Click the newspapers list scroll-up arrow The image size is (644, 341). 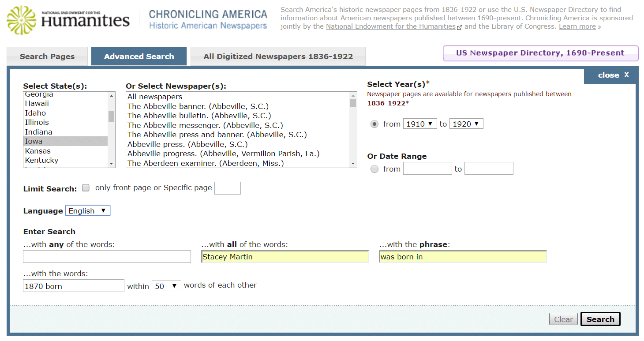pyautogui.click(x=353, y=96)
